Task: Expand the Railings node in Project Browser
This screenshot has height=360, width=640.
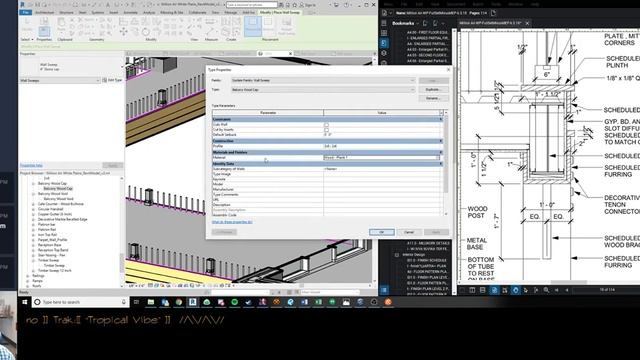Action: click(28, 276)
